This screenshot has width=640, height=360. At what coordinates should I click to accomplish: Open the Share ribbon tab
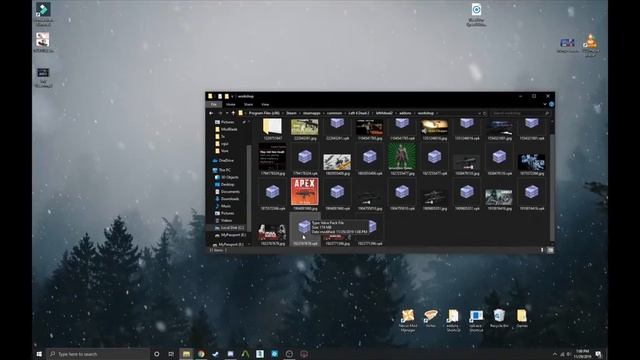click(248, 104)
